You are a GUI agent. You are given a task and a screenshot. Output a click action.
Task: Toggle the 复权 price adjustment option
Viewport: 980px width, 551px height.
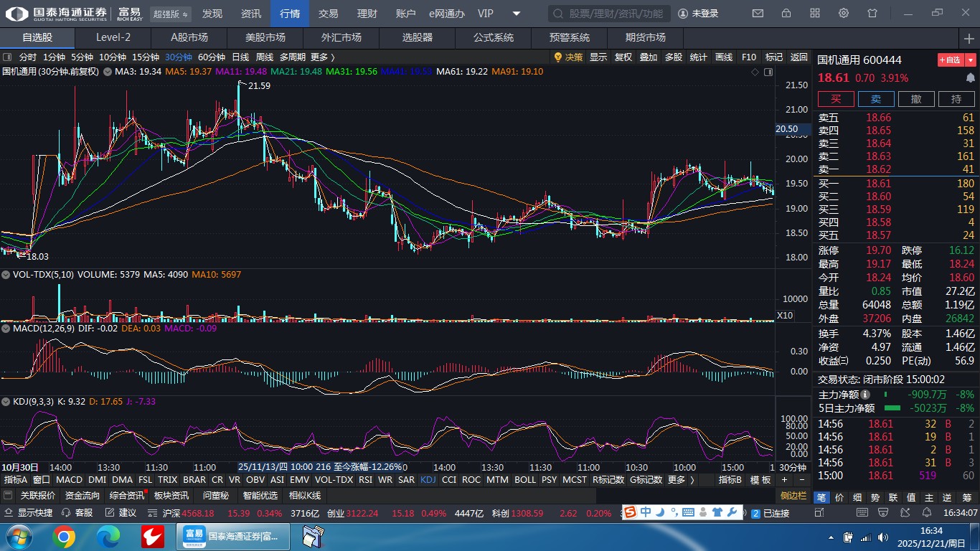click(623, 57)
